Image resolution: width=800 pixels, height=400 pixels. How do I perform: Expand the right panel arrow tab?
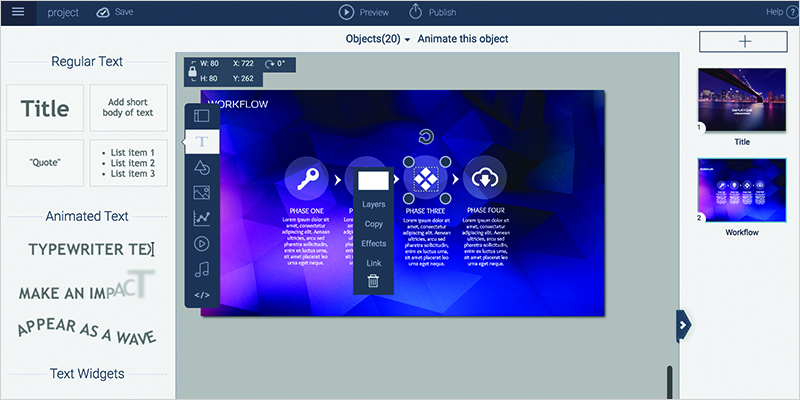click(x=683, y=325)
